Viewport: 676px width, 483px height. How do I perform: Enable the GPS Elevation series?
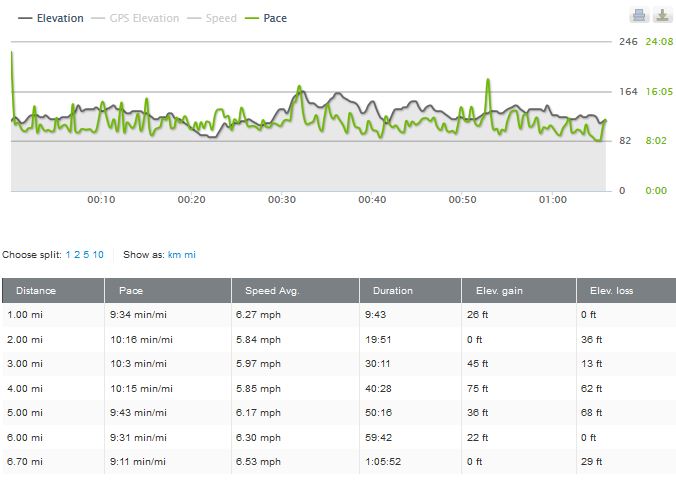point(136,18)
